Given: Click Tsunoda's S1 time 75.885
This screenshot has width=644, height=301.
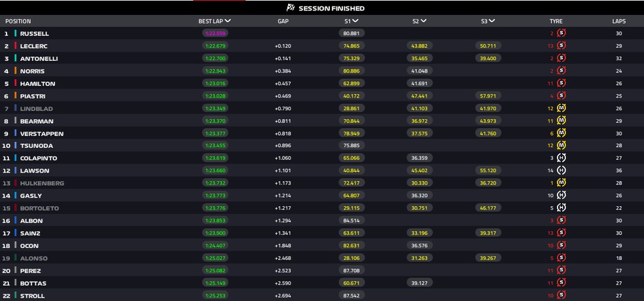Looking at the screenshot, I should point(351,146).
